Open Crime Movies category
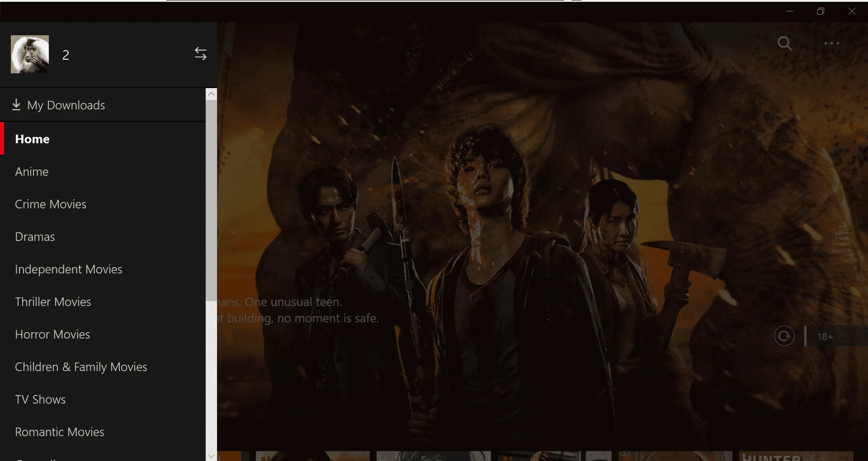This screenshot has width=868, height=461. point(103,204)
